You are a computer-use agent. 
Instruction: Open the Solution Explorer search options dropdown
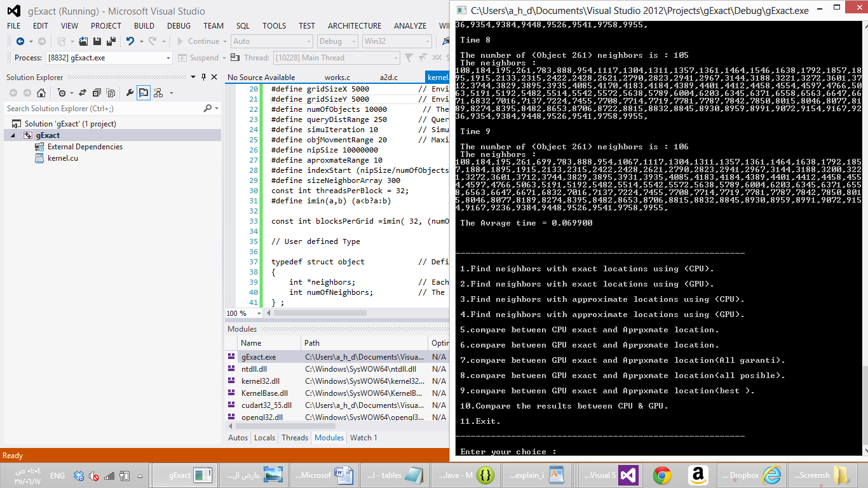click(215, 109)
